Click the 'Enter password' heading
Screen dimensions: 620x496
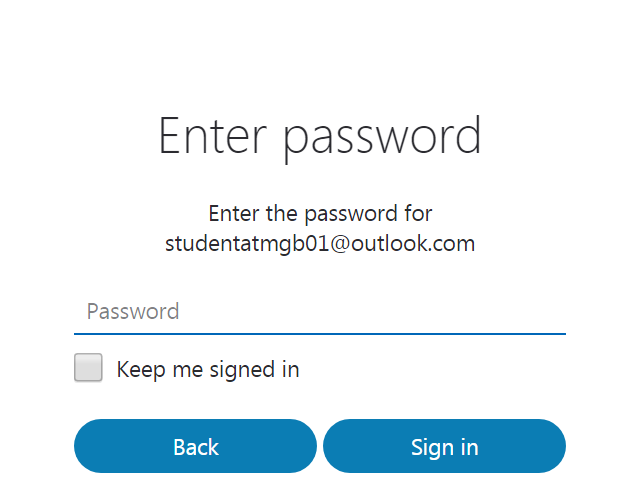pos(320,136)
